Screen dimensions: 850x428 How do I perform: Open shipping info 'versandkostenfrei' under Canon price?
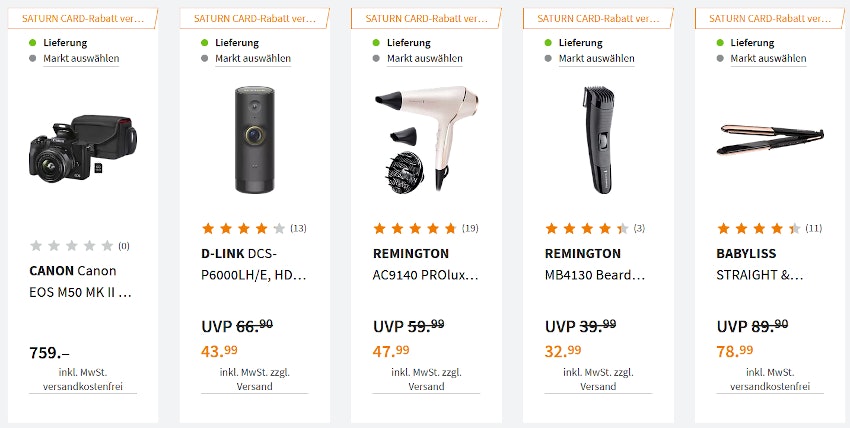coord(82,386)
